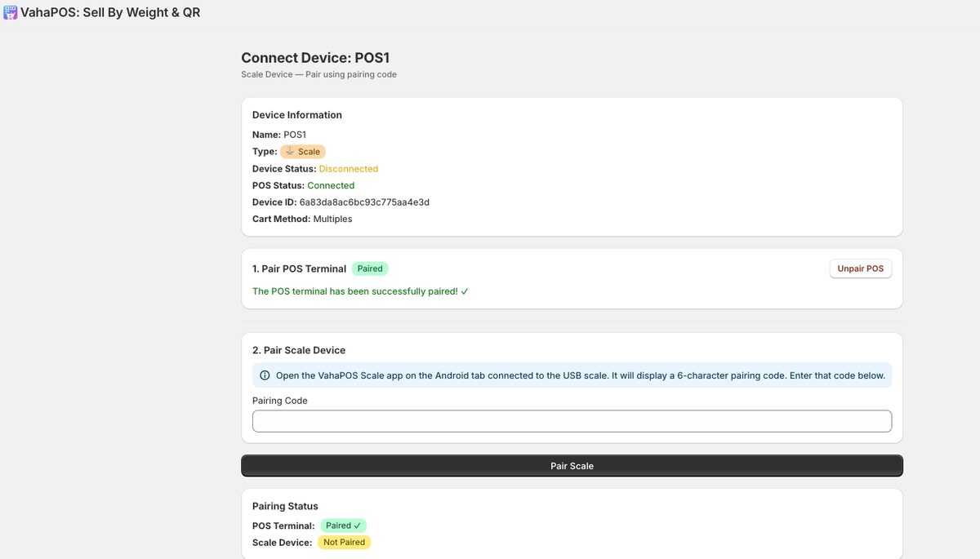The image size is (980, 559).
Task: Click the Pair Scale button
Action: click(572, 466)
